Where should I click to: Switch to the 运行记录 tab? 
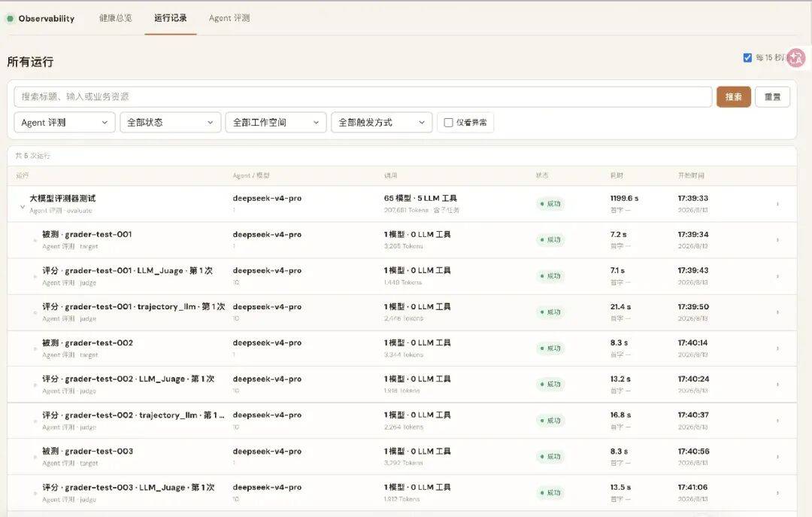pyautogui.click(x=171, y=18)
